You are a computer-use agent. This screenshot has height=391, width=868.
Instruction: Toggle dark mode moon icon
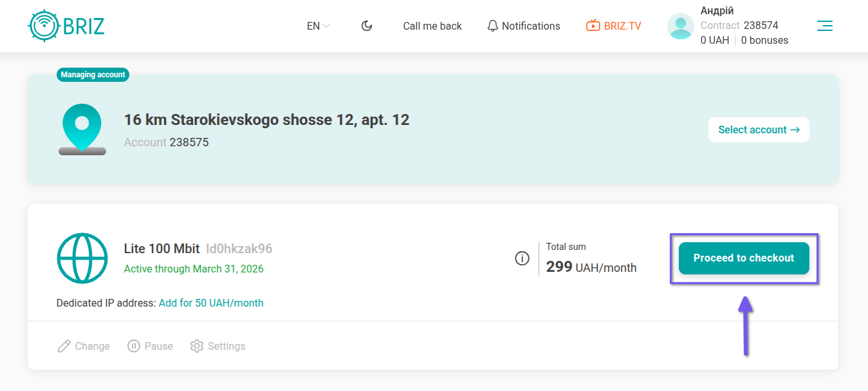[x=367, y=26]
